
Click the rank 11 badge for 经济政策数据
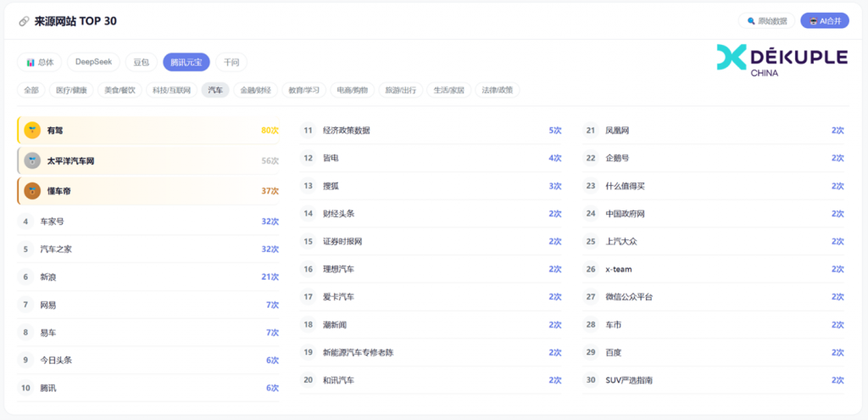(x=309, y=131)
